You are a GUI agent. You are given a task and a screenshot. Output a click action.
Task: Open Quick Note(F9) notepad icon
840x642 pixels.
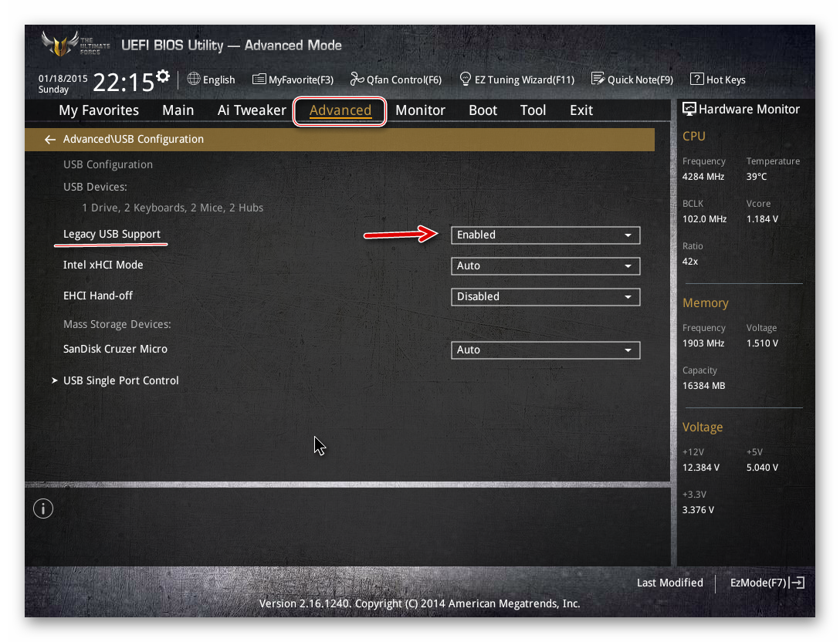pos(598,79)
